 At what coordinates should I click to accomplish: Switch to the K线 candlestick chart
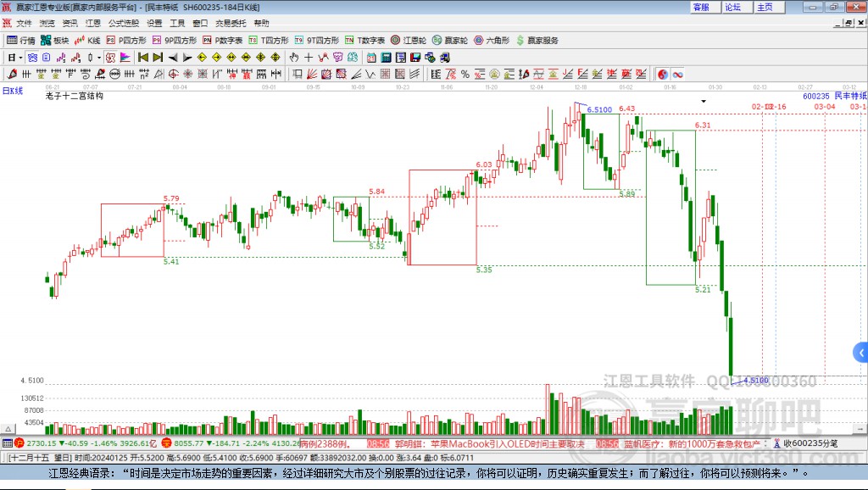87,41
